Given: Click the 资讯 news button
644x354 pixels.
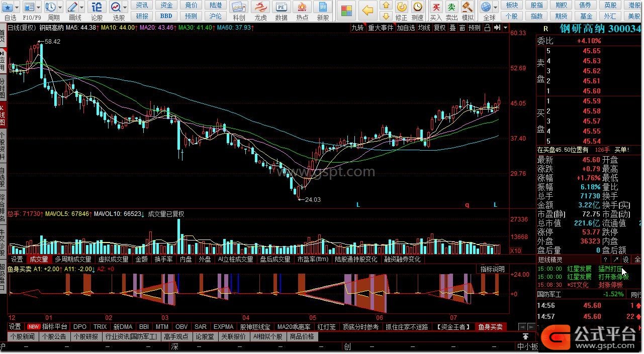Looking at the screenshot, I should 142,5.
